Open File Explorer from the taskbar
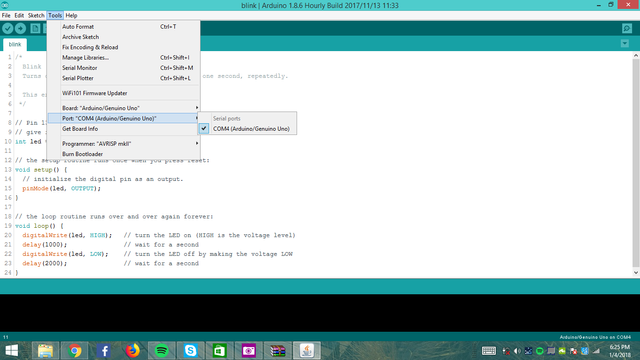 click(45, 351)
